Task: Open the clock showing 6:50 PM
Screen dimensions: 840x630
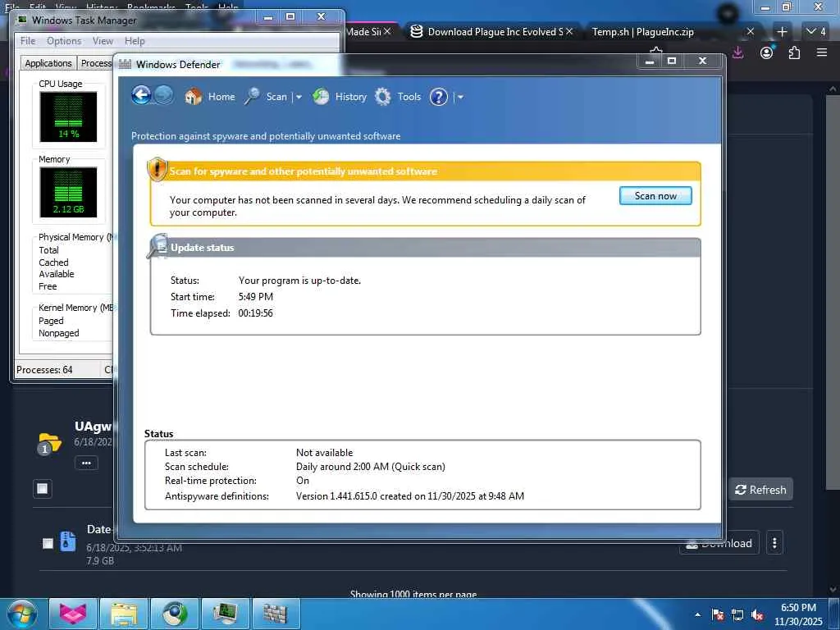Action: 797,614
